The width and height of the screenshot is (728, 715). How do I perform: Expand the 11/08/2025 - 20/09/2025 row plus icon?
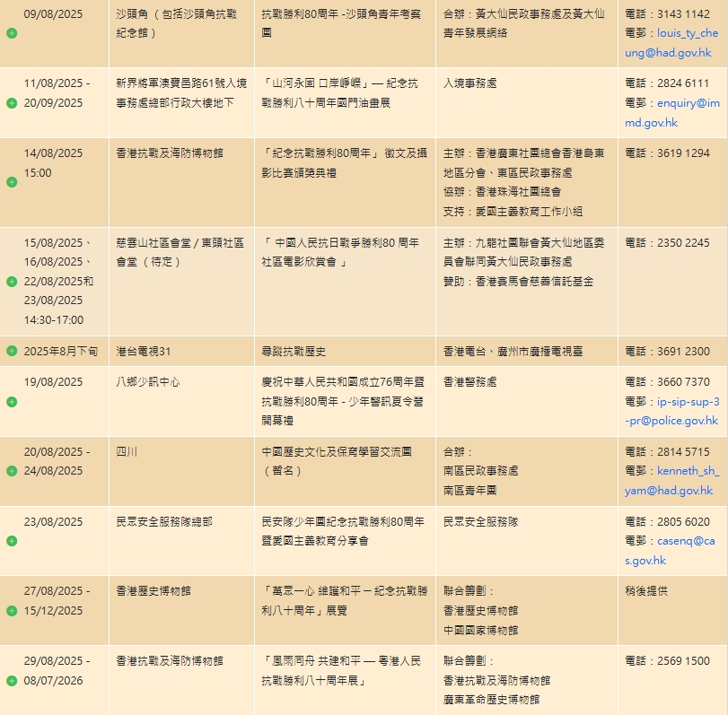12,103
